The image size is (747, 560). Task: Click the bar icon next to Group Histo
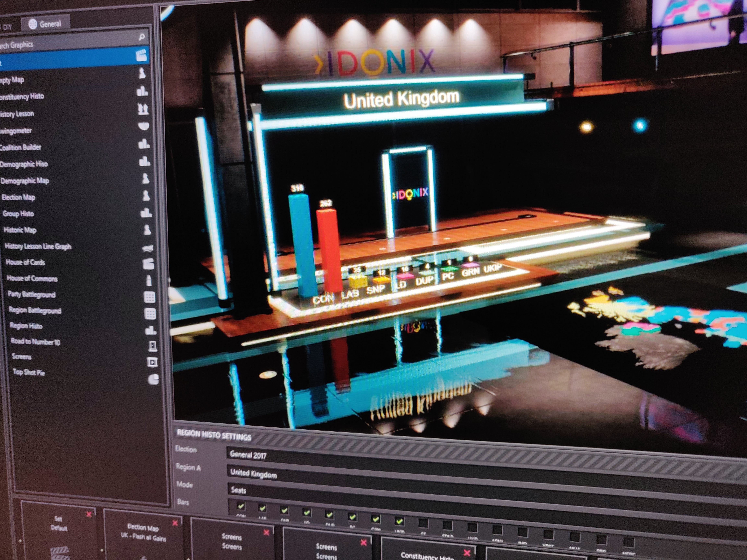(x=147, y=213)
